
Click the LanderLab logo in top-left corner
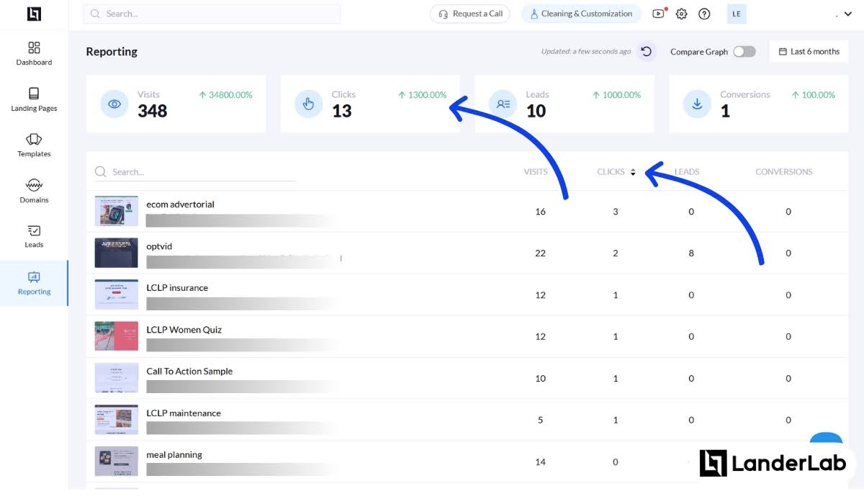pos(34,14)
